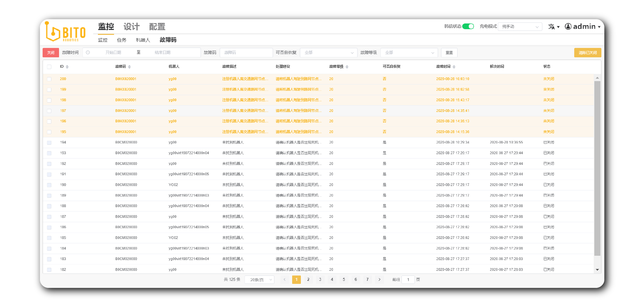Tick the checkbox for row ID 194
Screen dimensions: 644x307
49,143
